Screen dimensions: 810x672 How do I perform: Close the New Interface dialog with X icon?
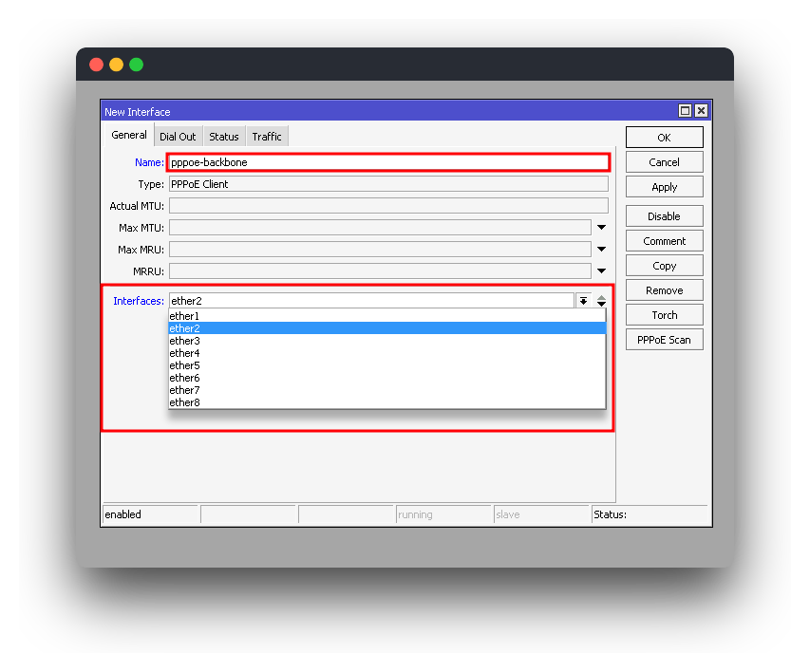pos(701,111)
